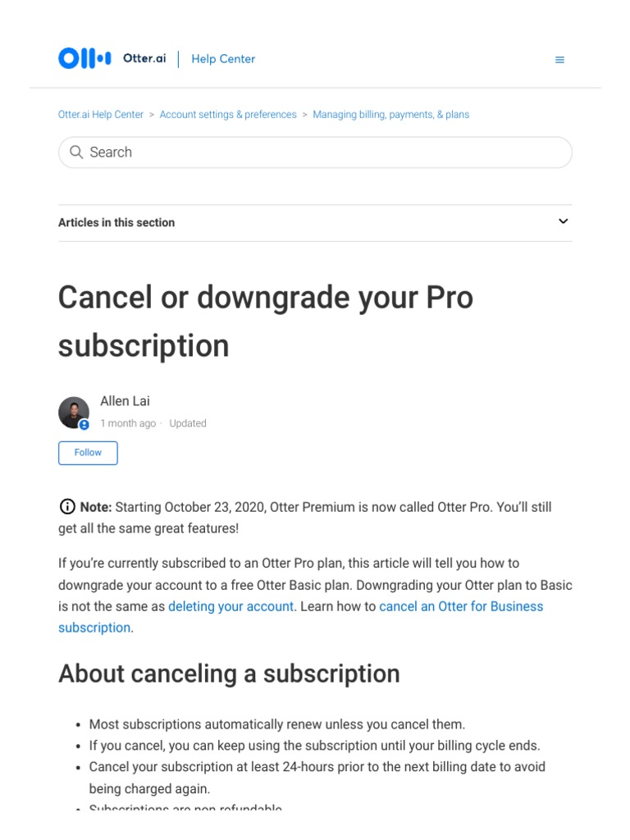Focus the Search input field
The width and height of the screenshot is (630, 840).
pyautogui.click(x=328, y=153)
